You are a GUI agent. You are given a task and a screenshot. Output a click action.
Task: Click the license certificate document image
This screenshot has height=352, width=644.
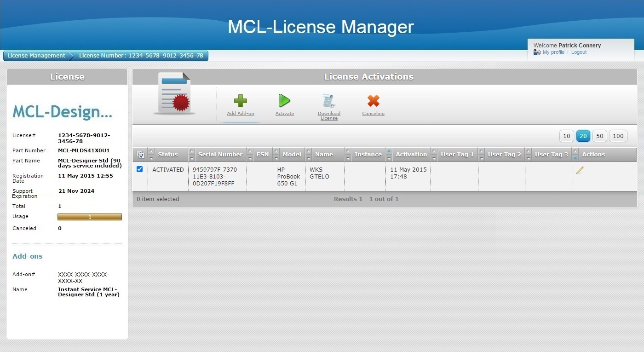point(174,93)
